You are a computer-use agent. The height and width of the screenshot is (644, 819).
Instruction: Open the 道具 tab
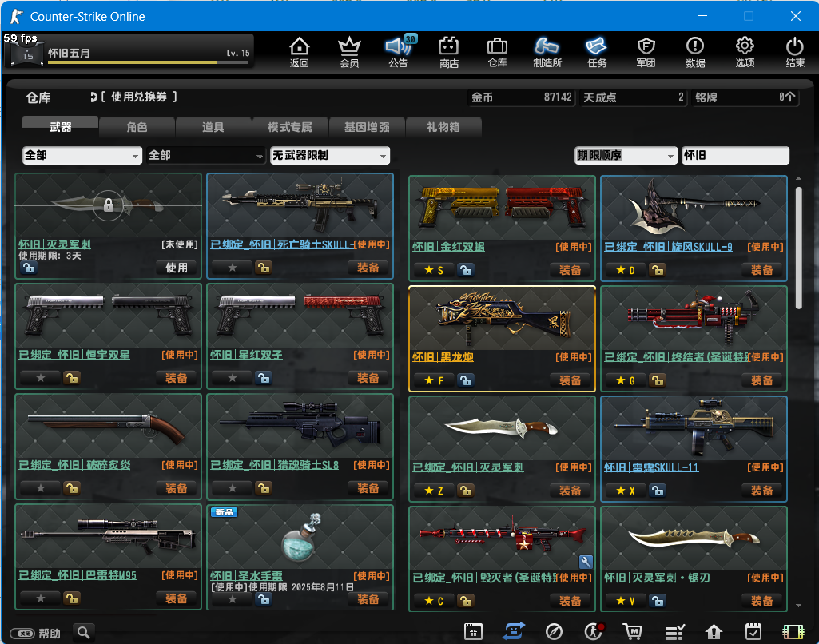point(213,127)
